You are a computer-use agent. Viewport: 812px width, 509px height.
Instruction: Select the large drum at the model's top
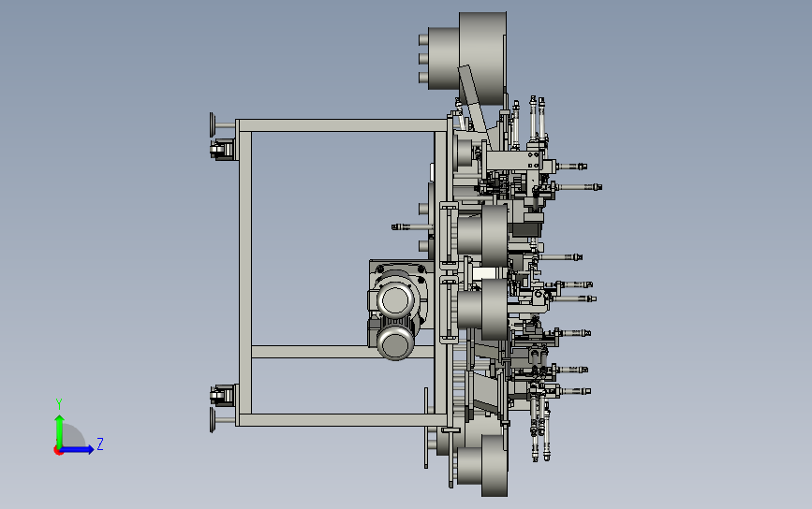(x=482, y=58)
